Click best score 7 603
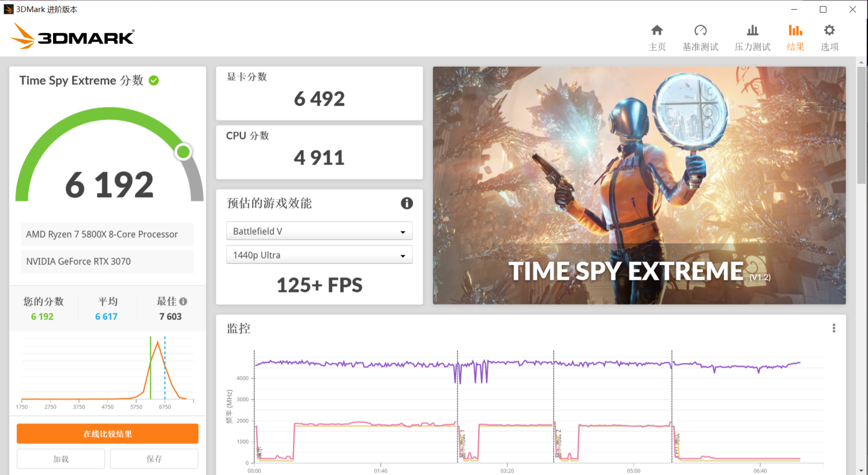Screen dimensions: 868x475 pyautogui.click(x=170, y=316)
